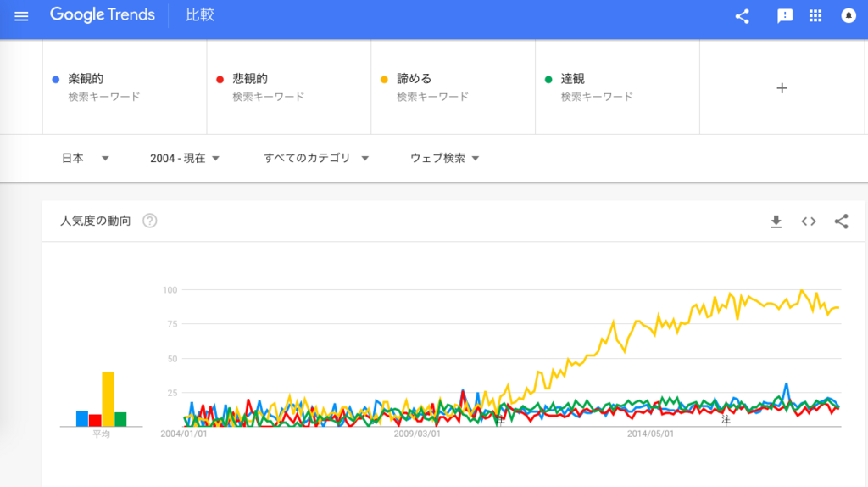Click the yellow average bar
This screenshot has height=487, width=868.
(x=108, y=399)
